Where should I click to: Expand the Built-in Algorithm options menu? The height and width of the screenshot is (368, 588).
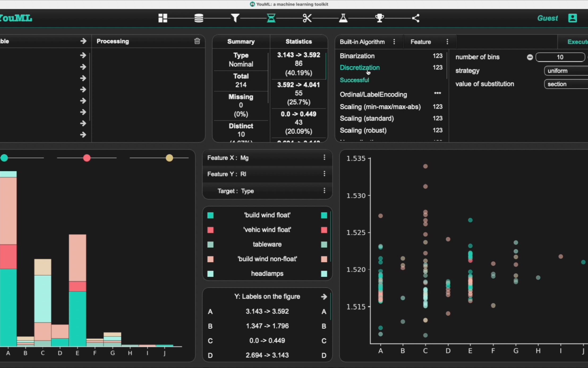tap(393, 41)
